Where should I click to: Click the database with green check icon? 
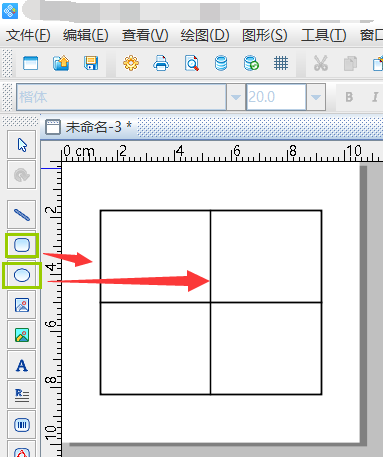tap(251, 63)
